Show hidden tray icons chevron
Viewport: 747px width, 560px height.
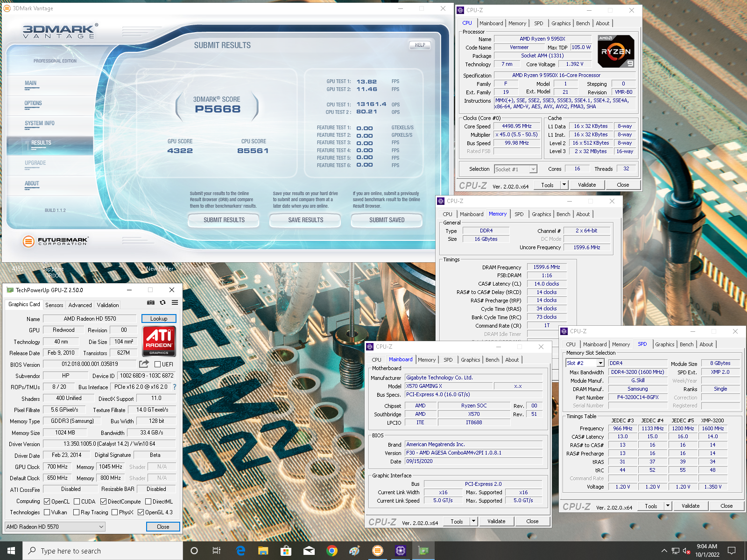pyautogui.click(x=664, y=551)
